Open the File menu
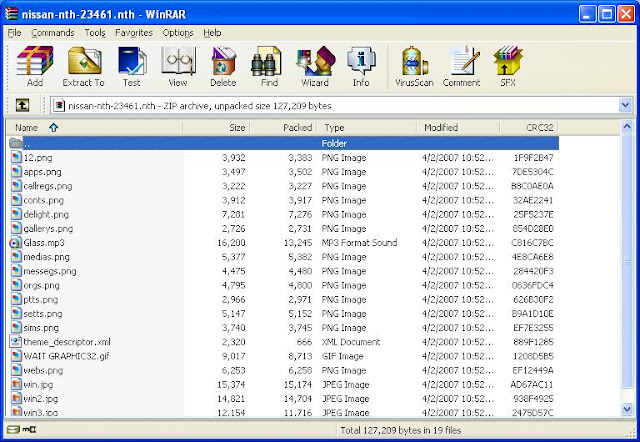 pyautogui.click(x=14, y=33)
